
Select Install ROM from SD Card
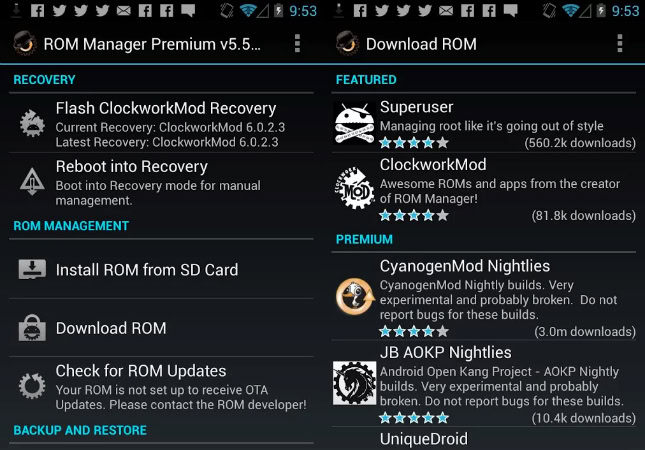click(161, 269)
